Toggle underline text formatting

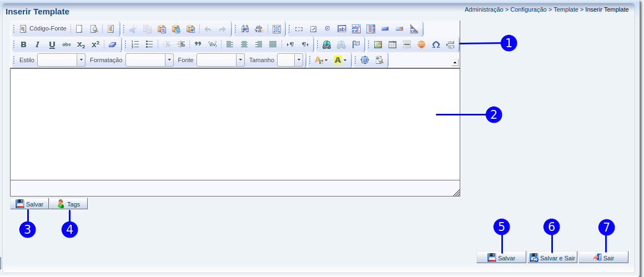52,44
